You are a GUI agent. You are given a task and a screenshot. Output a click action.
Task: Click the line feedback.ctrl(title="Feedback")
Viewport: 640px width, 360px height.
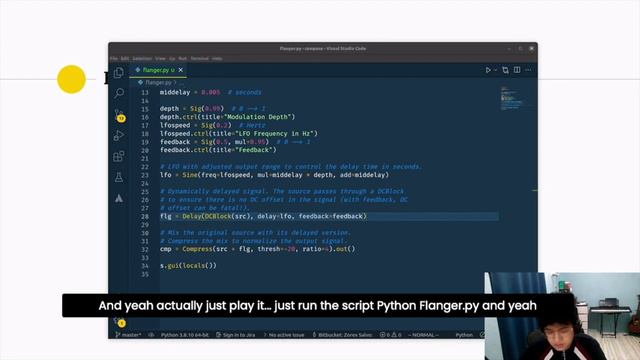218,150
